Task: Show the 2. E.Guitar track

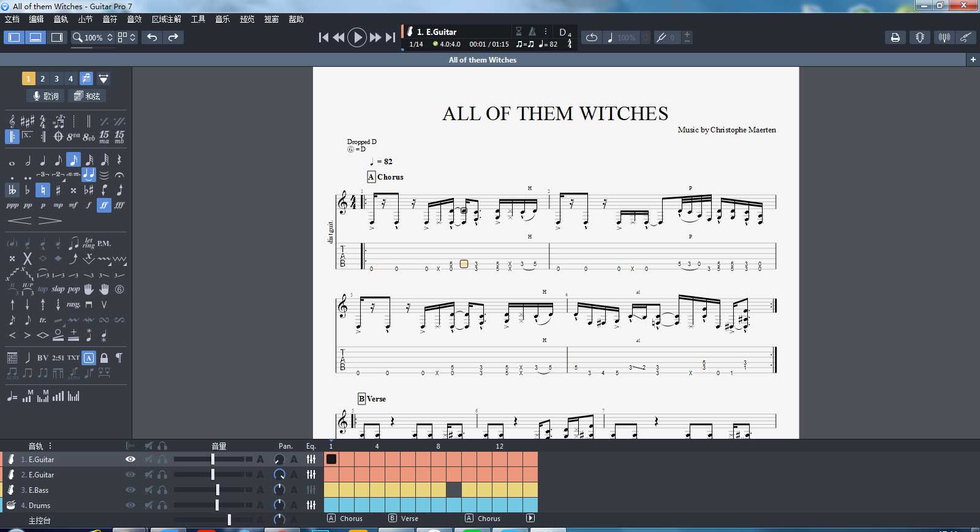Action: [130, 474]
